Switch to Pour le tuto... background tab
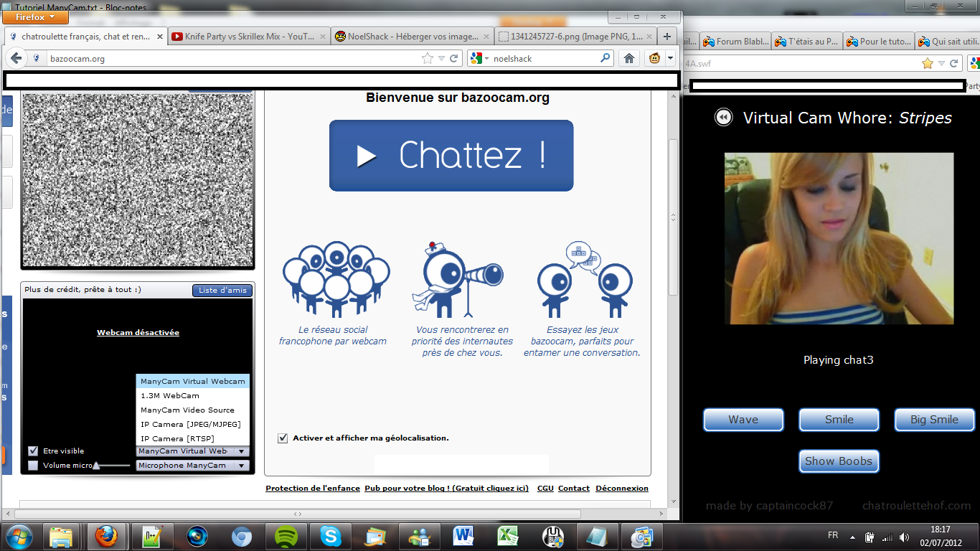The height and width of the screenshot is (551, 980). 878,42
